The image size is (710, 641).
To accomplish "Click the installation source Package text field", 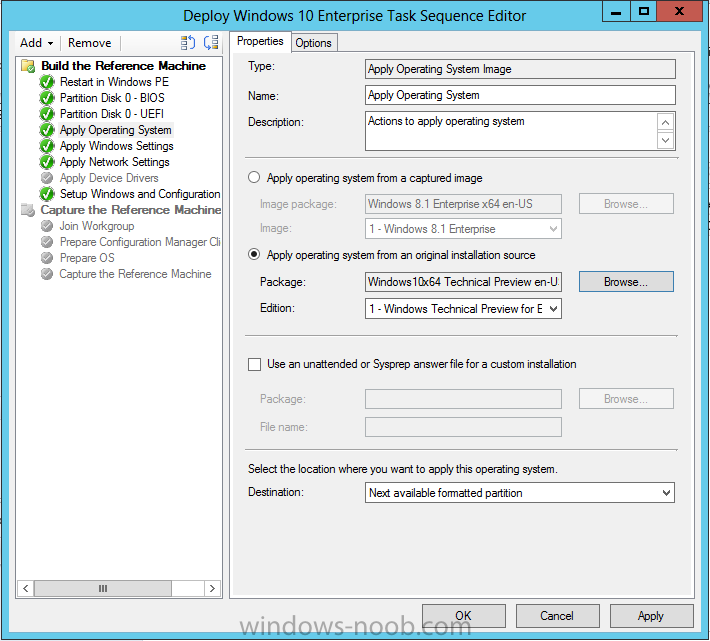I will [464, 282].
